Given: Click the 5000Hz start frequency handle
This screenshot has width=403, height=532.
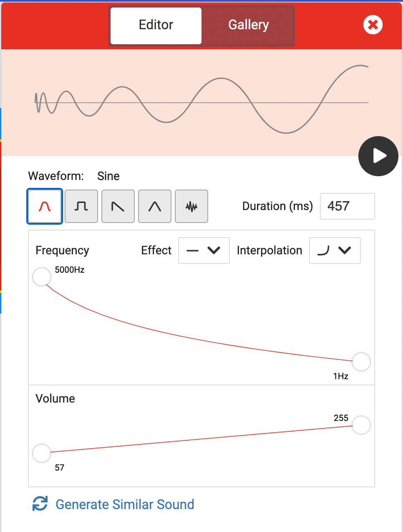Looking at the screenshot, I should pos(42,277).
